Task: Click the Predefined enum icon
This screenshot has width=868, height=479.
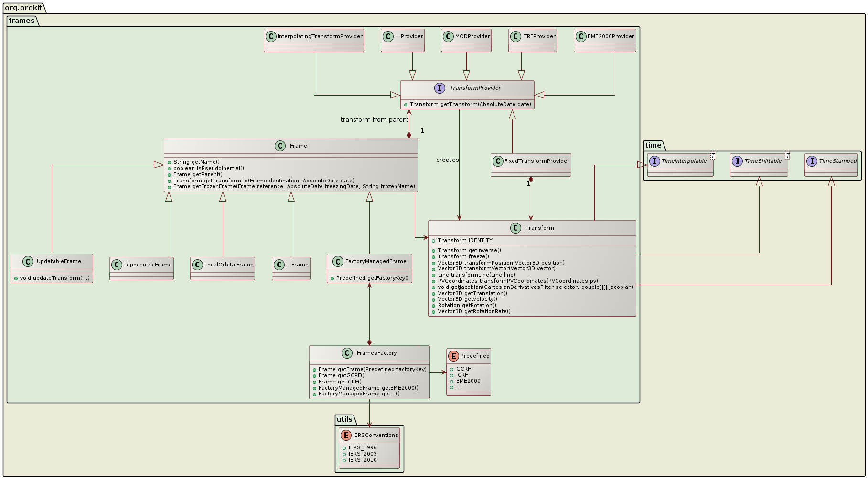Action: [x=453, y=356]
